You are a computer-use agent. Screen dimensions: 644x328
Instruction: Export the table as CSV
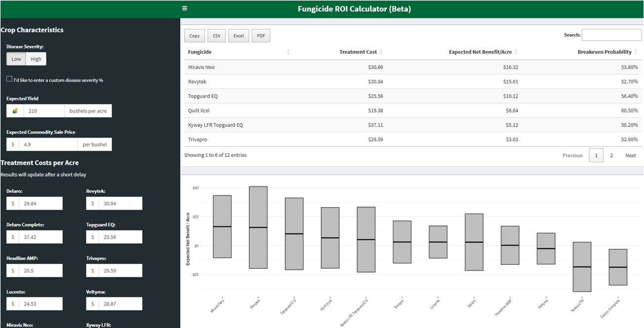coord(216,36)
